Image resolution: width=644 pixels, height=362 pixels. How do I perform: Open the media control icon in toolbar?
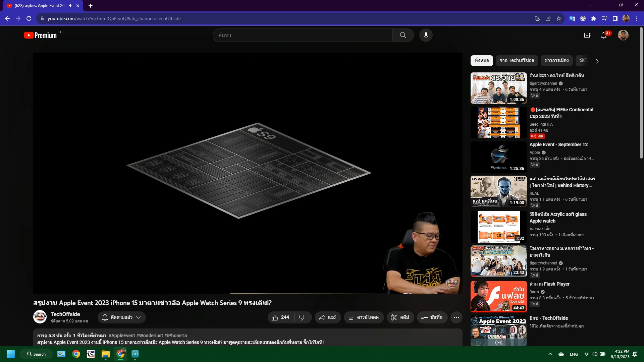604,18
